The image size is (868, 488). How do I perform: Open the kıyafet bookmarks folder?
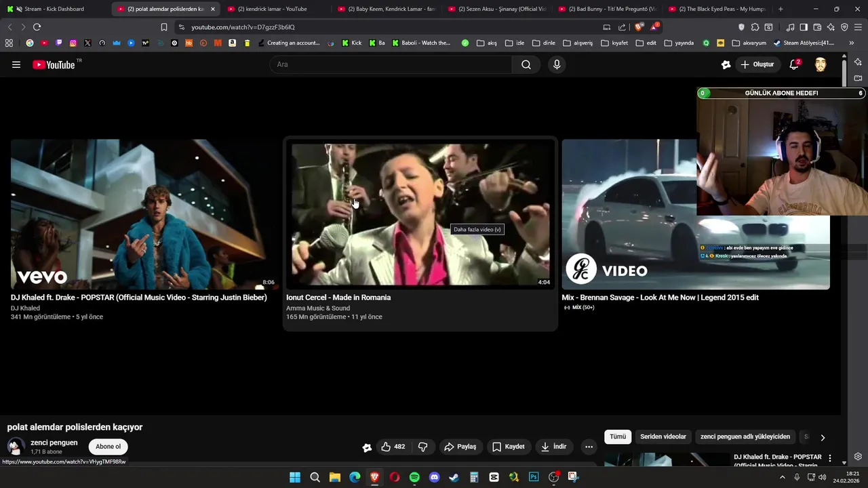[613, 43]
